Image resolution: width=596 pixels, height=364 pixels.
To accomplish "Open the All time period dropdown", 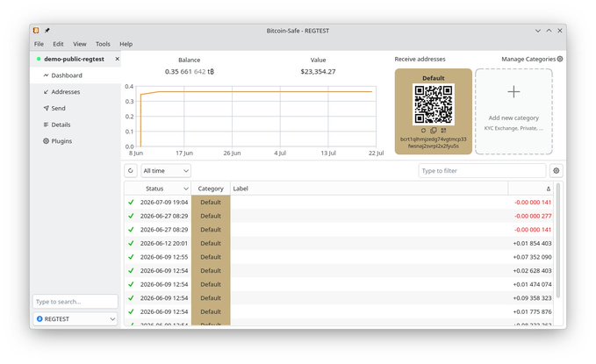I will (x=166, y=171).
